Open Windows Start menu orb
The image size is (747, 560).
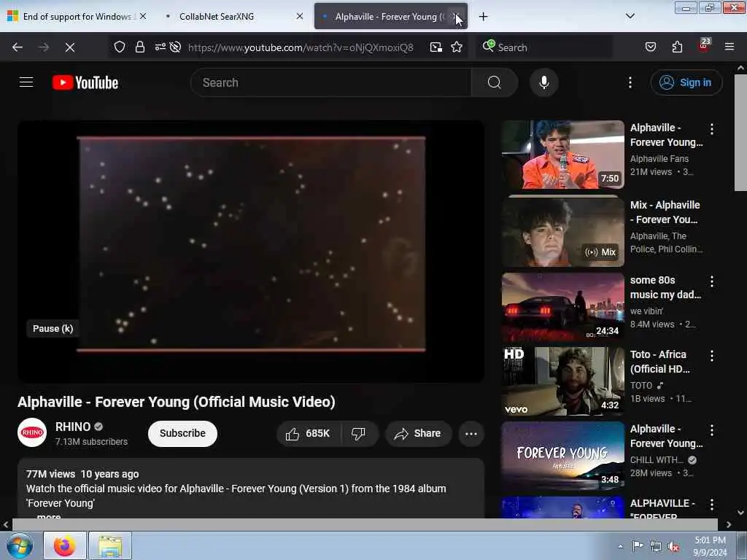tap(20, 545)
